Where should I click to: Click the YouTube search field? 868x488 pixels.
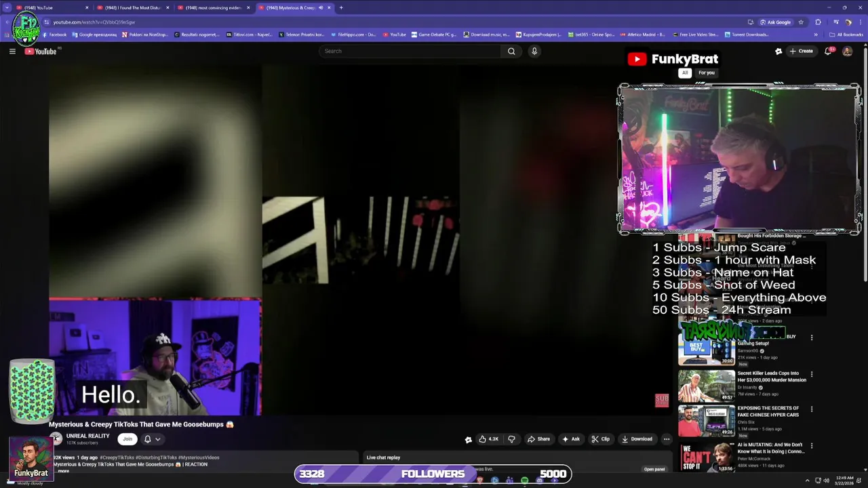point(410,51)
